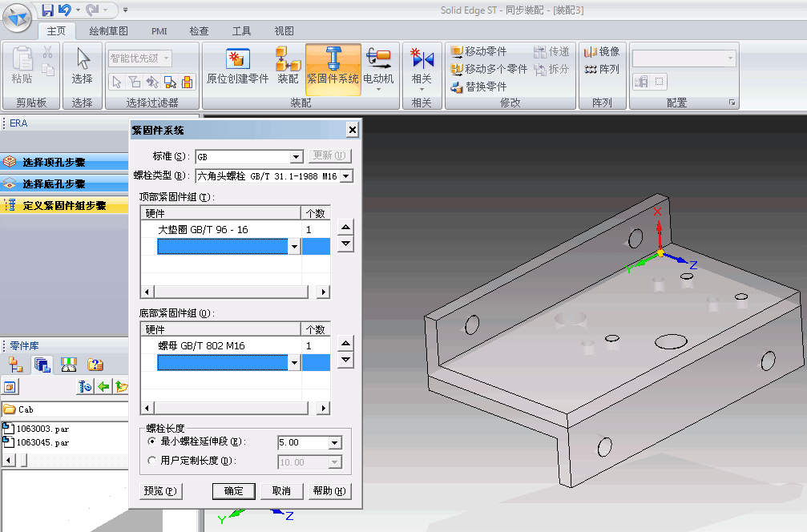Screen dimensions: 807x532
Task: Open quick access toolbar customize arrow
Action: [x=125, y=10]
